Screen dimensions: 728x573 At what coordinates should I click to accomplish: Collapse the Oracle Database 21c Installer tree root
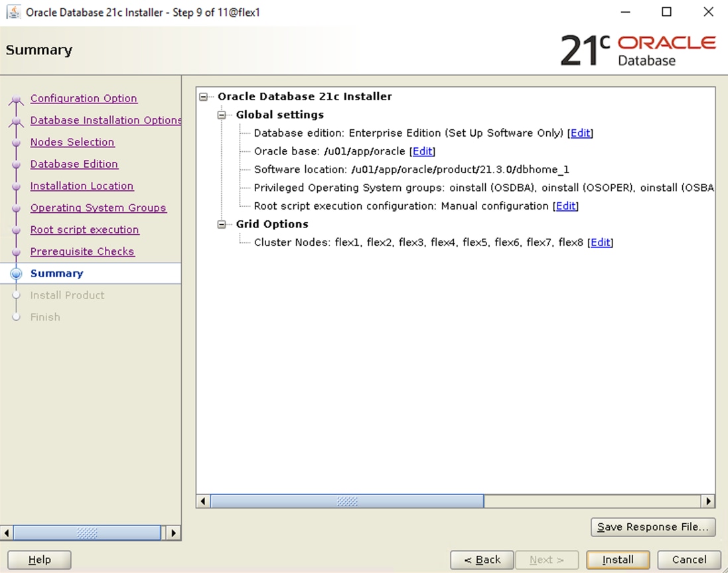(203, 97)
